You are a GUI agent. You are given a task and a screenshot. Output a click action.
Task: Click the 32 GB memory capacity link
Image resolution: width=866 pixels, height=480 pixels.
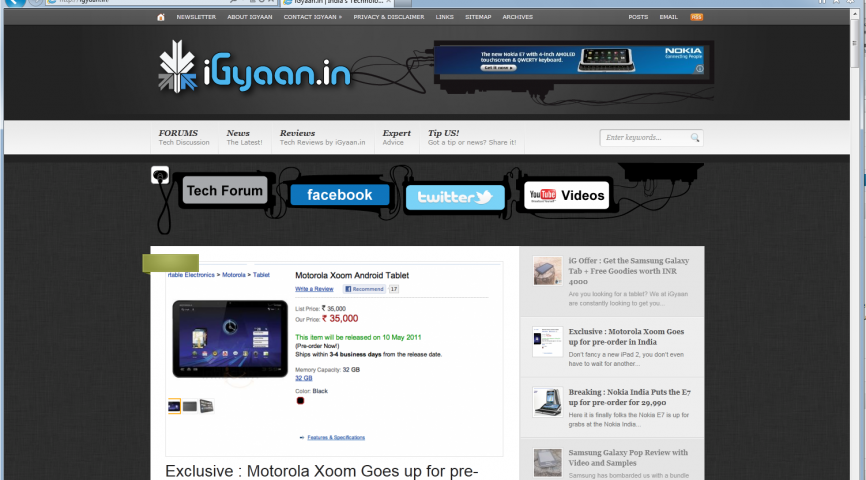[303, 378]
